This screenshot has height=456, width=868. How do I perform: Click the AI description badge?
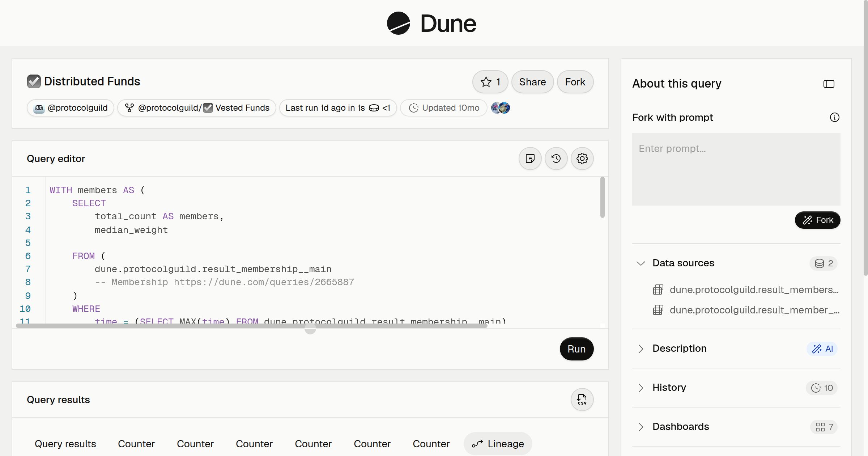tap(822, 349)
